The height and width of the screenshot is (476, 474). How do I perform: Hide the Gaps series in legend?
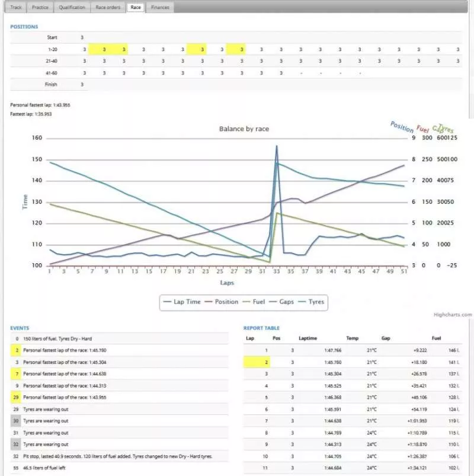284,302
